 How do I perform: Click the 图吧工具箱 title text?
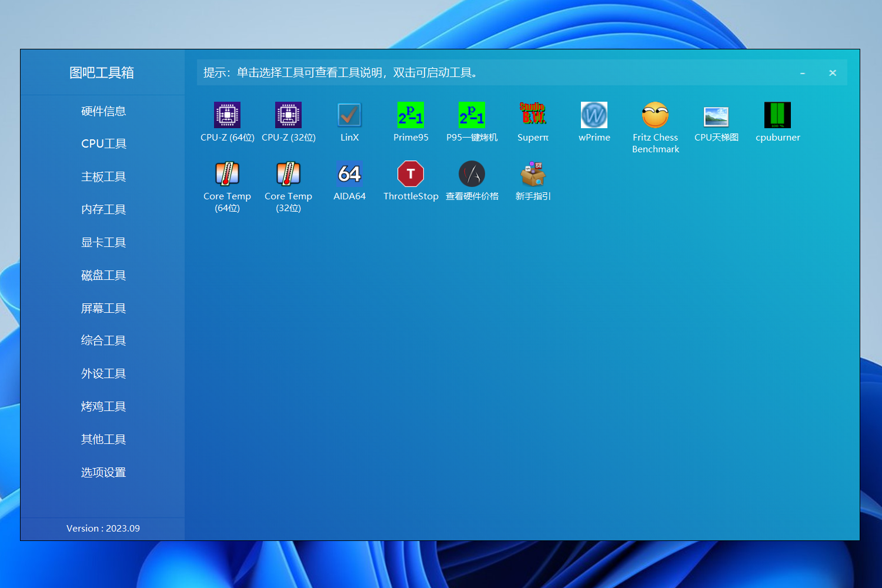click(102, 72)
